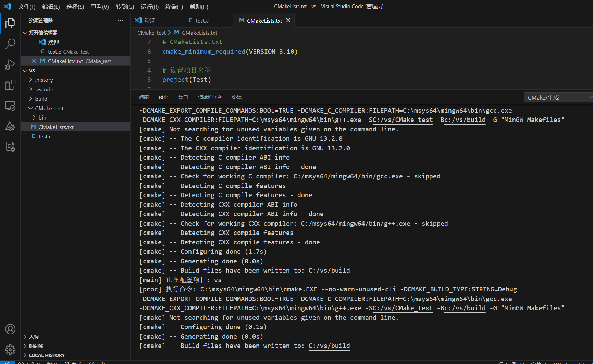Click line number 4 in editor gutter

[x=149, y=70]
